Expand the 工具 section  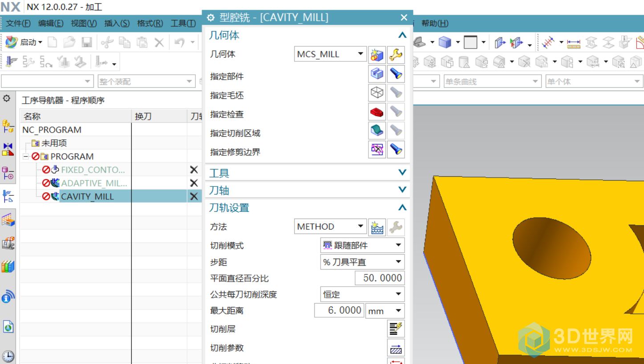402,172
